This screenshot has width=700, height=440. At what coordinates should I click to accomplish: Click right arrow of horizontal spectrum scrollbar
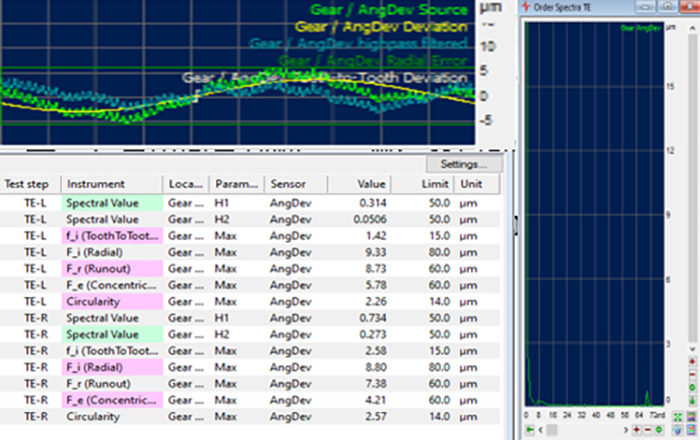click(626, 430)
